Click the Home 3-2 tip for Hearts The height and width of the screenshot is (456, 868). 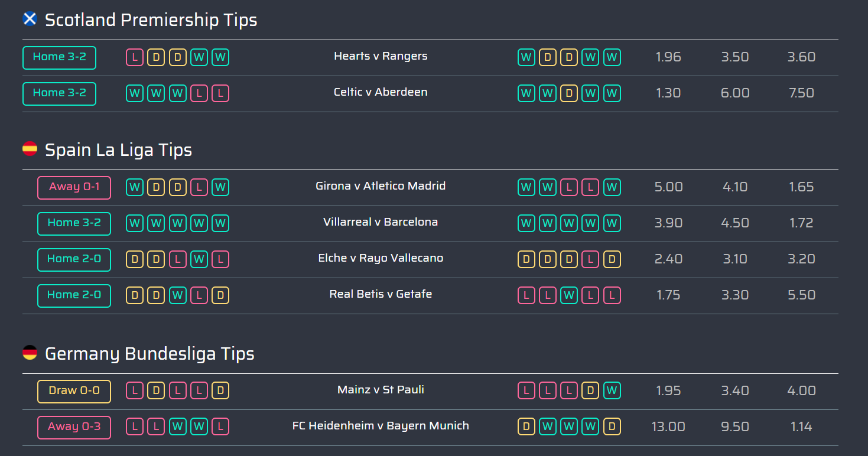59,57
